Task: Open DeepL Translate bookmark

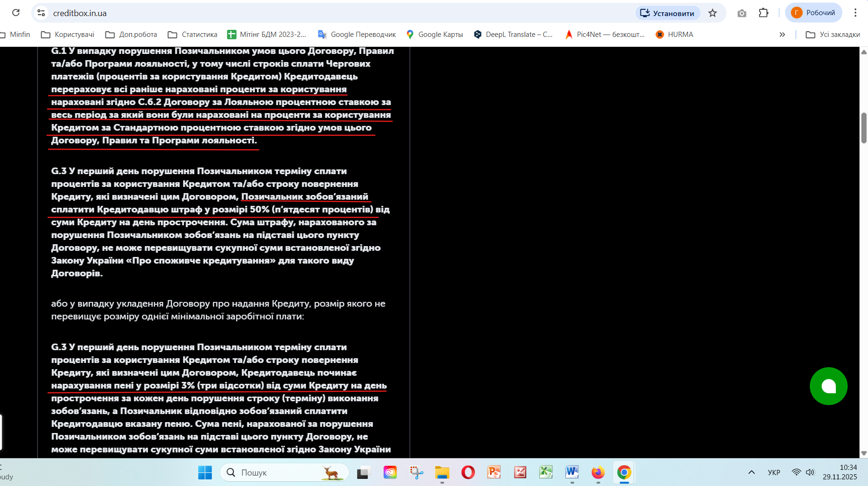Action: [513, 35]
